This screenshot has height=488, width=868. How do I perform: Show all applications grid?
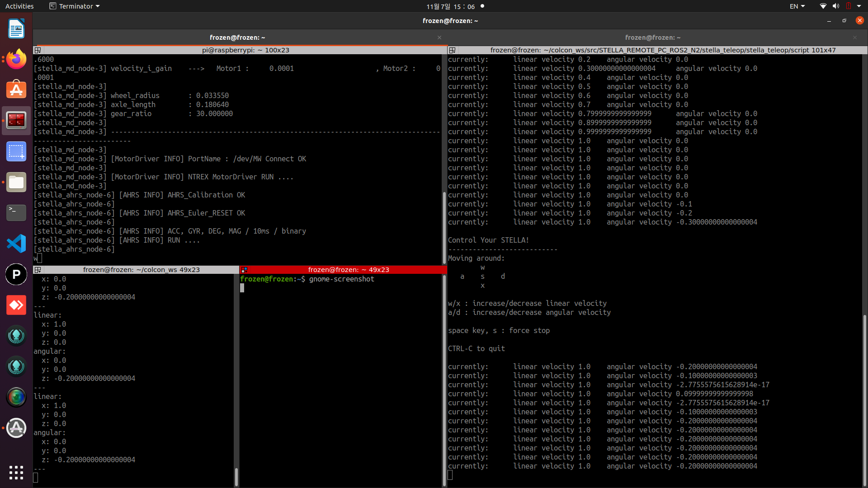point(16,472)
